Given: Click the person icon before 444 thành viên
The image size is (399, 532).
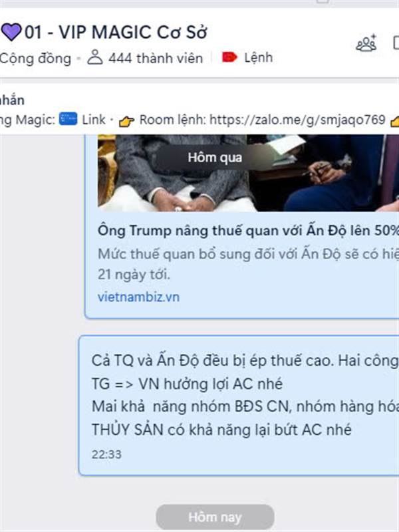Looking at the screenshot, I should pos(95,57).
